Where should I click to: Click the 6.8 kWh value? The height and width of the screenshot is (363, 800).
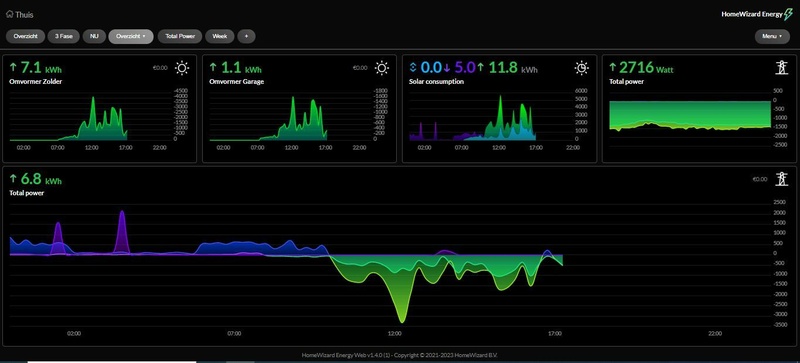[41, 179]
